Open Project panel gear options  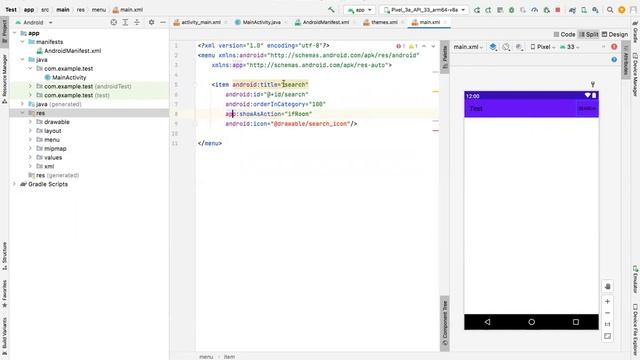tap(151, 22)
